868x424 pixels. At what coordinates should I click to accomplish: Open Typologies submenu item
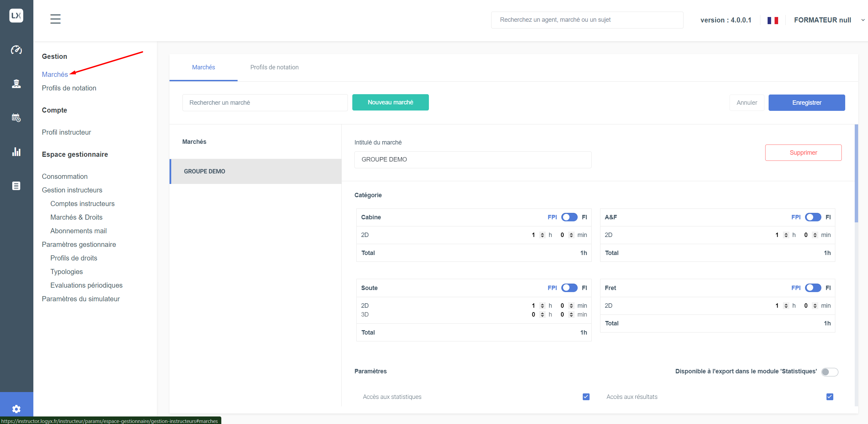coord(66,272)
